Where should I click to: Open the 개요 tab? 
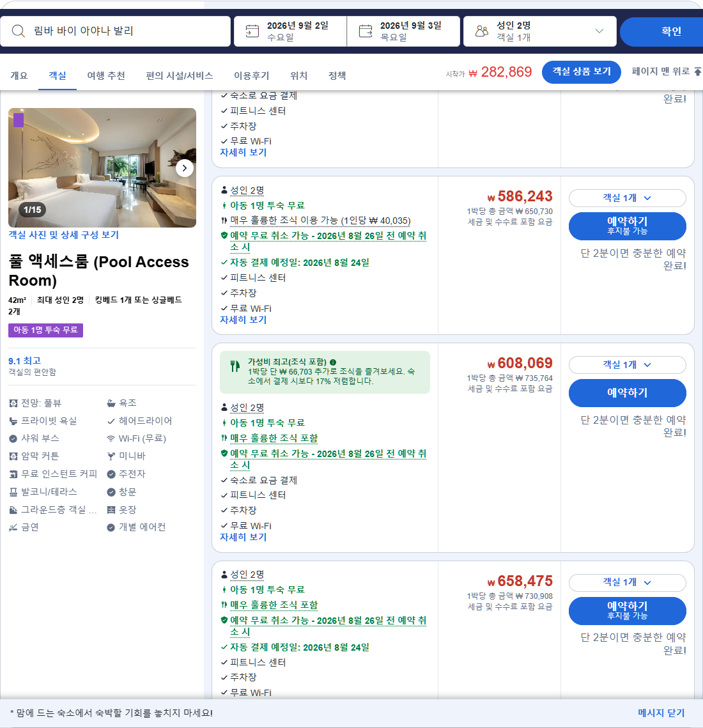(x=19, y=75)
